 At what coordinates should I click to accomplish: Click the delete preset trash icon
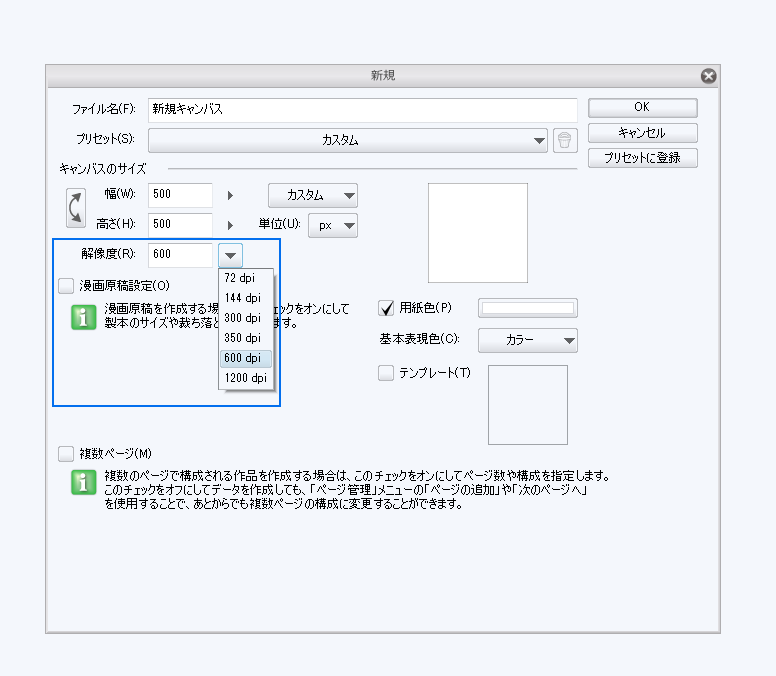565,141
